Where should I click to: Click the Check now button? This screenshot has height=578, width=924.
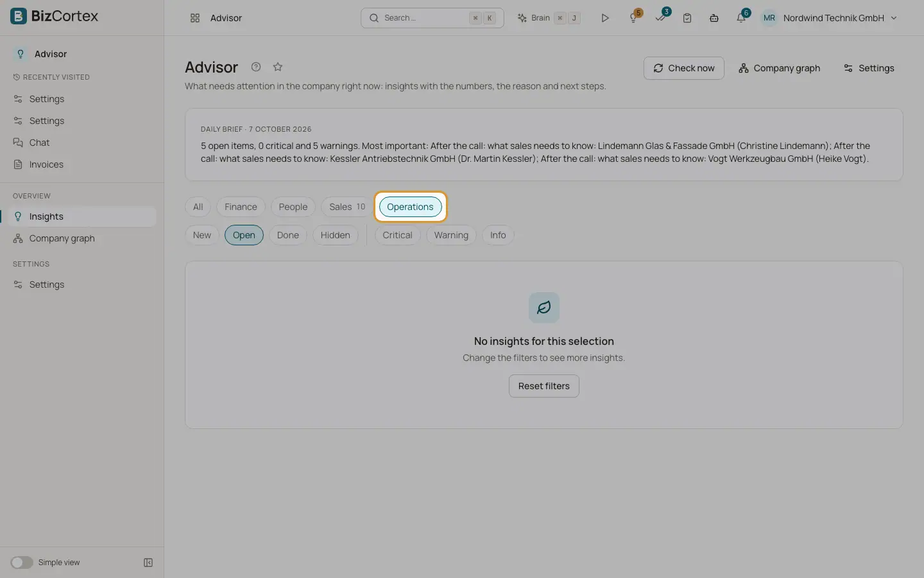coord(684,68)
